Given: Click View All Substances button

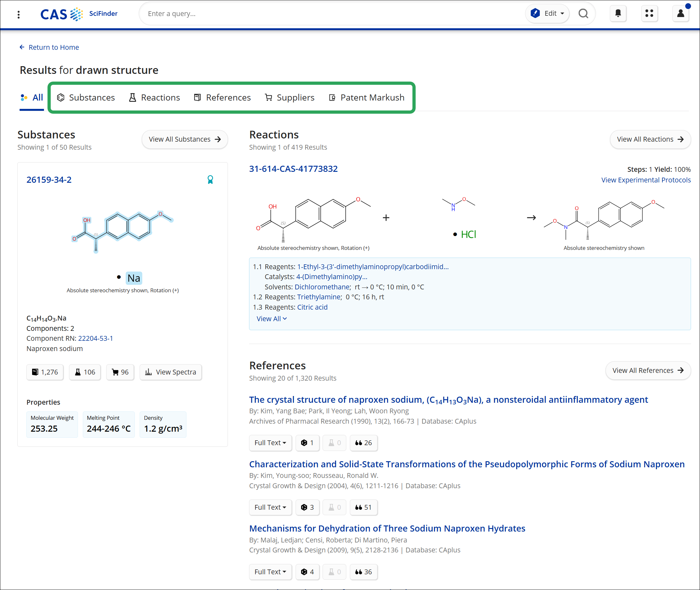Looking at the screenshot, I should (185, 139).
